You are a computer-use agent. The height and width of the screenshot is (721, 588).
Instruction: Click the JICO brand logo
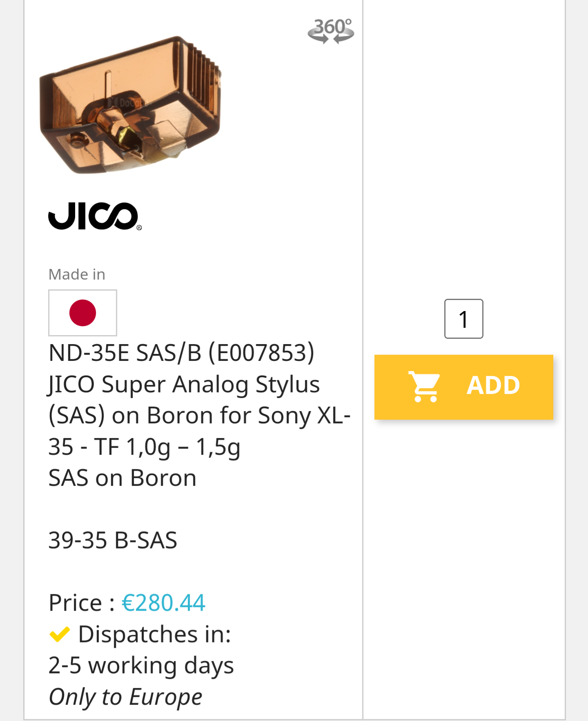click(x=95, y=216)
